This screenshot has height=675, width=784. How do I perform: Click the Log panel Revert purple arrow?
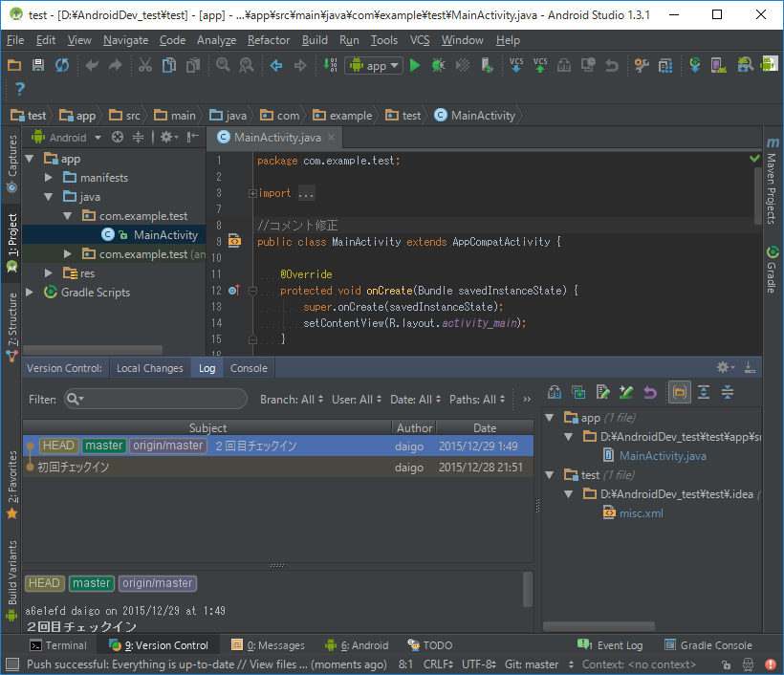650,393
